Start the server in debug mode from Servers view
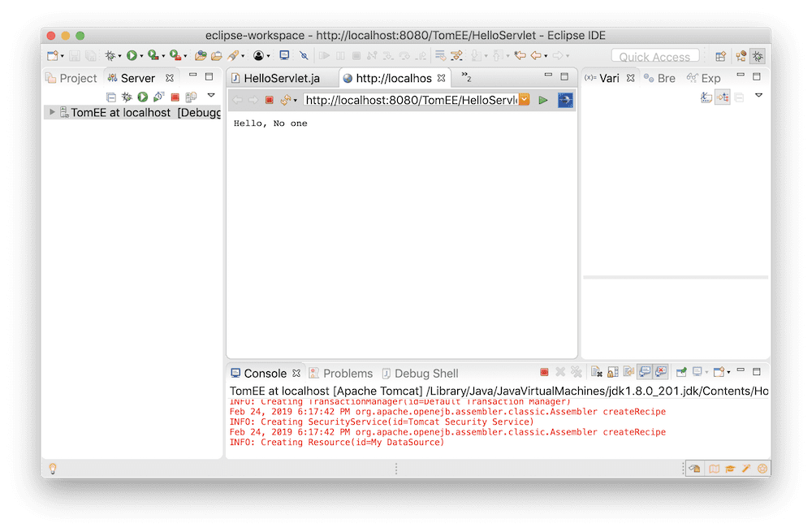Image resolution: width=812 pixels, height=532 pixels. point(127,97)
